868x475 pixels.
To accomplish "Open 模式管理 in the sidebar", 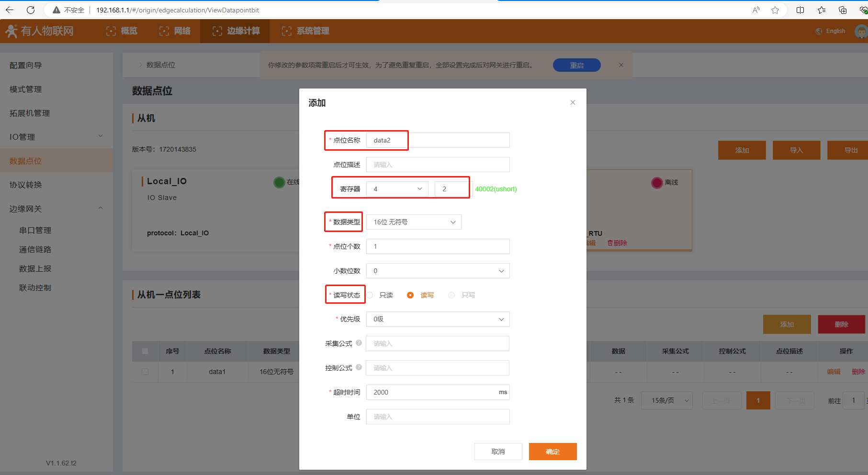I will tap(26, 89).
